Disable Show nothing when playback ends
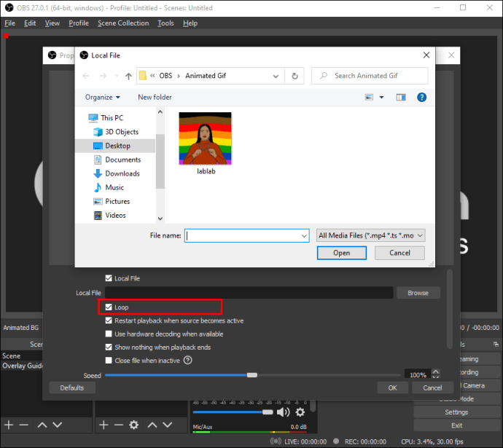Screen dimensions: 503x448 pos(109,347)
